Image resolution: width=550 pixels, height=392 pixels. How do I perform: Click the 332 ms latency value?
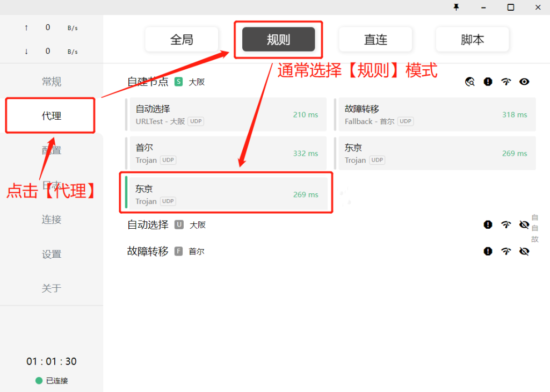(306, 153)
